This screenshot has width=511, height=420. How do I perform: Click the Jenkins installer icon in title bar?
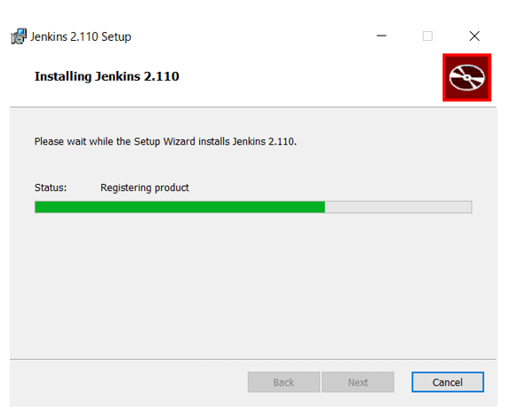(x=19, y=36)
